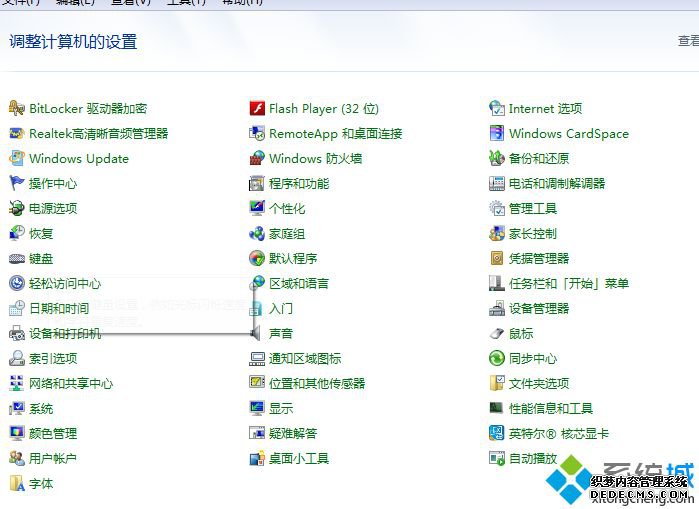Open the 声音 link

click(281, 333)
